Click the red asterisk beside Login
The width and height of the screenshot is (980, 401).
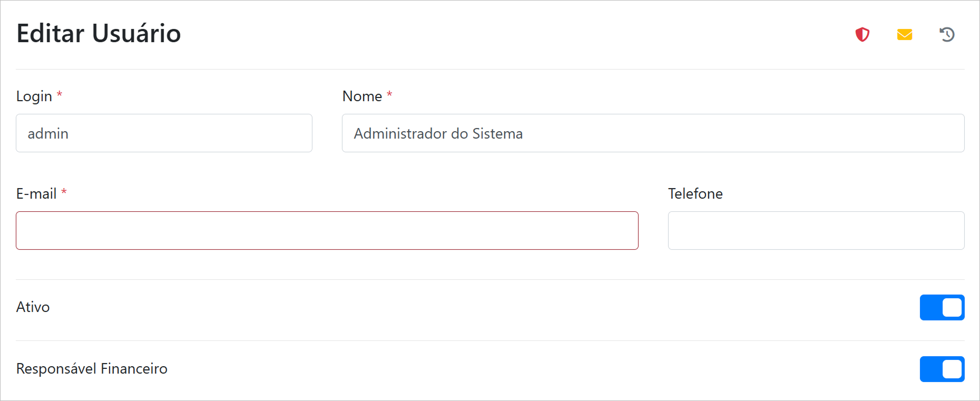(x=60, y=95)
